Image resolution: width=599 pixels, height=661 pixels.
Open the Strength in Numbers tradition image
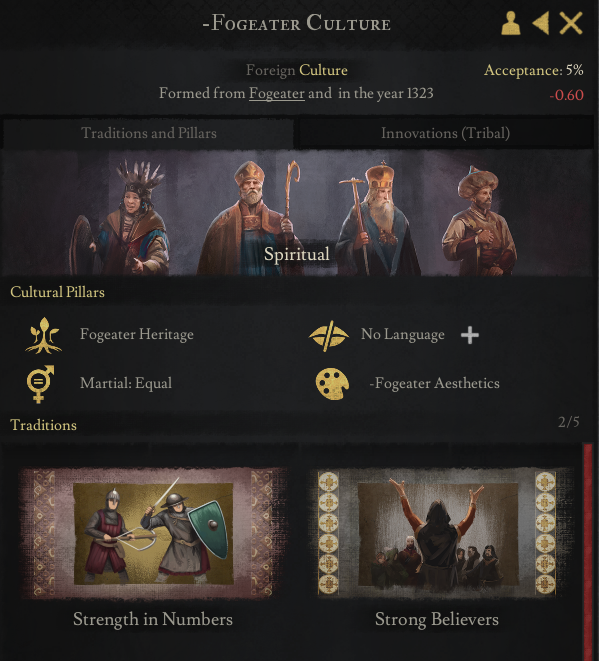[153, 534]
